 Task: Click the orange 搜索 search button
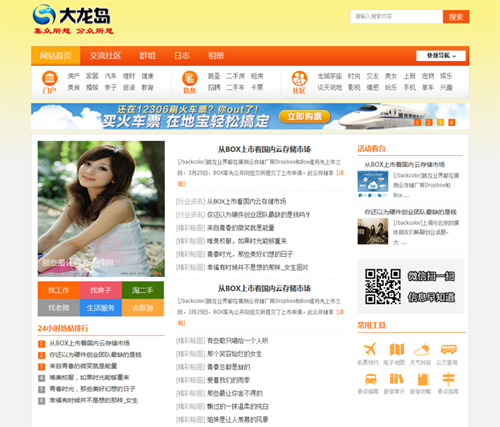point(456,17)
